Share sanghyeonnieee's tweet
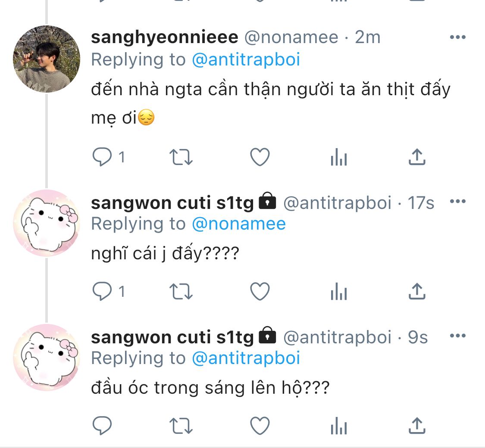Image resolution: width=485 pixels, height=448 pixels. (x=417, y=158)
